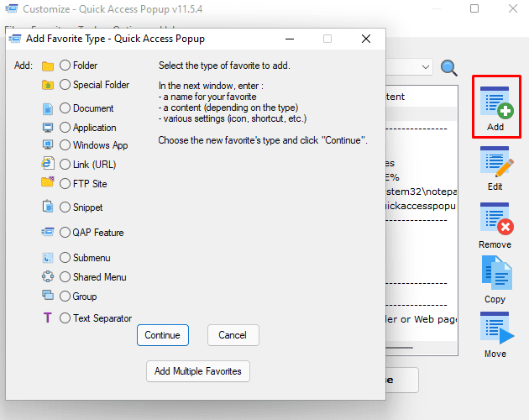Click the dialog title bar QAP icon
The image size is (529, 420).
(x=15, y=39)
